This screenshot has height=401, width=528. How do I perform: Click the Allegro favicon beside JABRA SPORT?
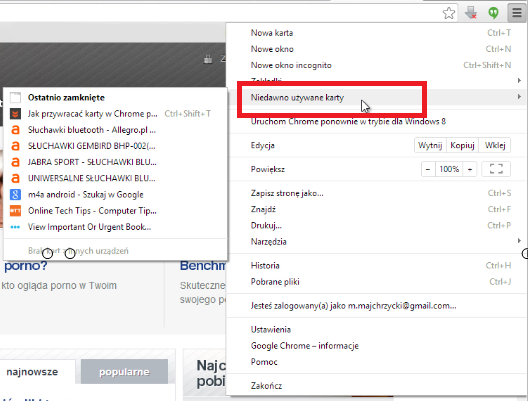tap(15, 162)
